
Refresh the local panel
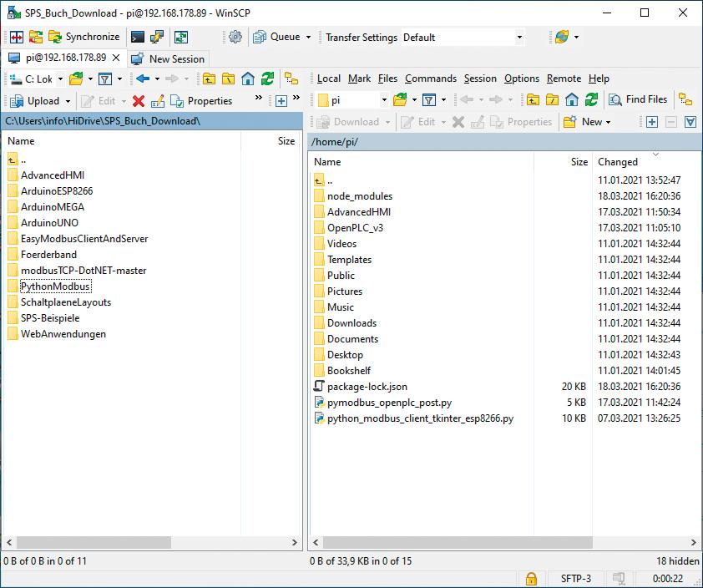(268, 79)
